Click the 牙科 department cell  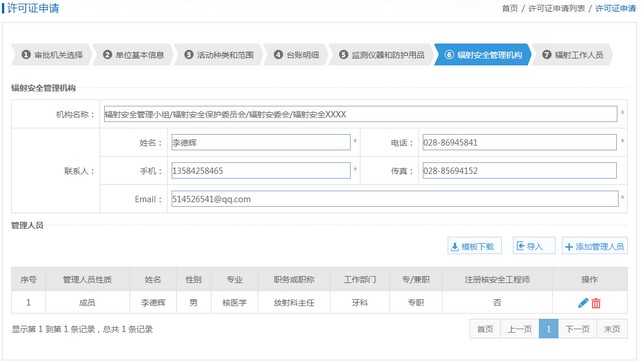360,303
